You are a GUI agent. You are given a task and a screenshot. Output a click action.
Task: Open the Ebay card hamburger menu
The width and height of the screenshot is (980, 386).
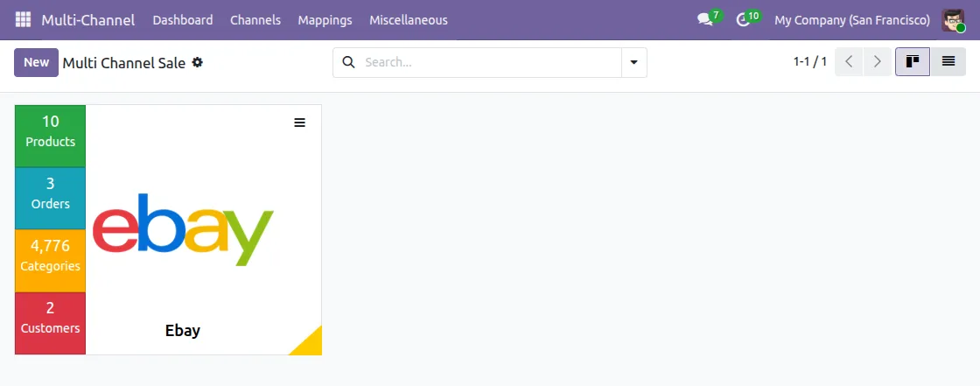pos(300,123)
